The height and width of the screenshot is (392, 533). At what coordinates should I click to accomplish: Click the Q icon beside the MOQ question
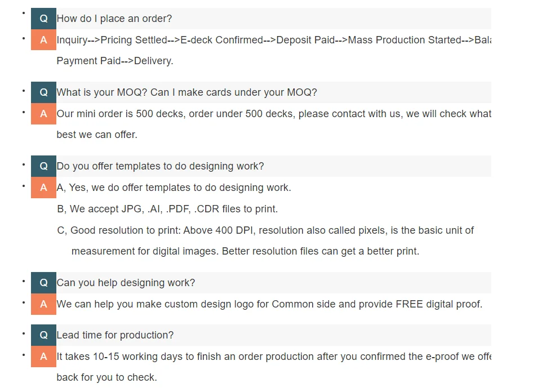point(43,92)
